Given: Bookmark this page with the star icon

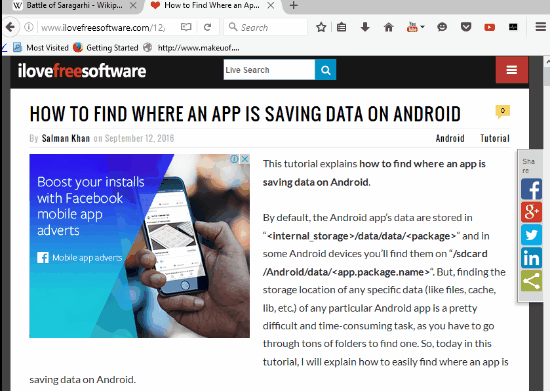Looking at the screenshot, I should coord(321,27).
